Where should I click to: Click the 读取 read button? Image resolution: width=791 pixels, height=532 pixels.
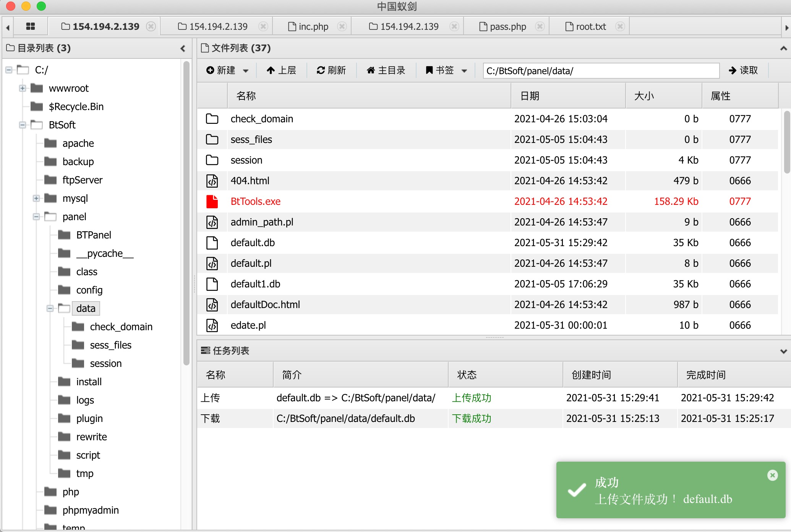(x=743, y=70)
